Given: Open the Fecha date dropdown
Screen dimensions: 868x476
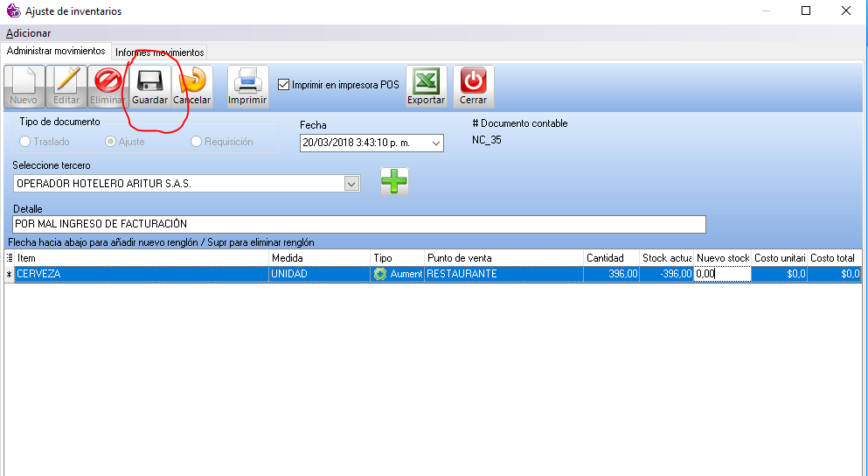Looking at the screenshot, I should point(435,143).
